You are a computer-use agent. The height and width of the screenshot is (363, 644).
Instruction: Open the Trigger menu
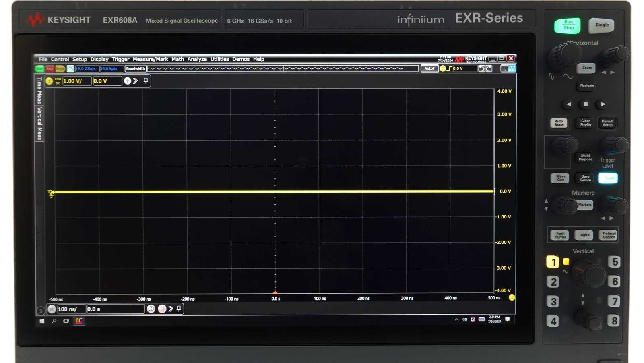(121, 59)
